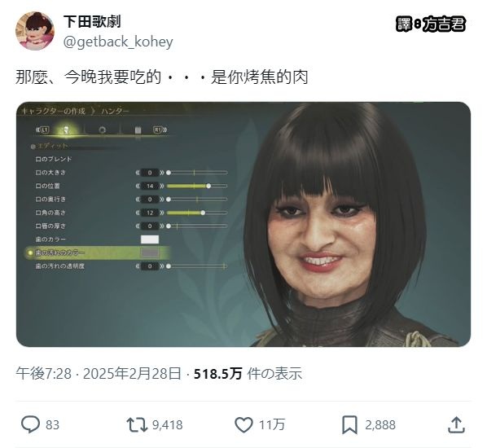Image resolution: width=487 pixels, height=448 pixels.
Task: Click the 下田歌劇 display name
Action: (92, 21)
